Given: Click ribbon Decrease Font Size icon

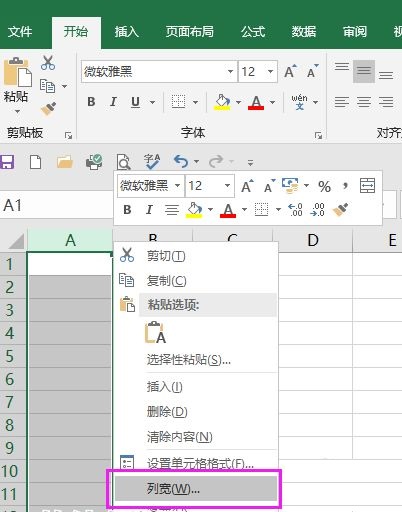Looking at the screenshot, I should [x=313, y=71].
